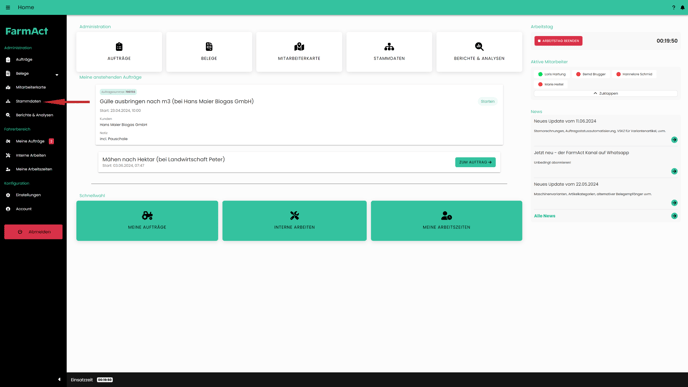Open Einstellungen in the sidebar
The height and width of the screenshot is (387, 688).
(x=28, y=195)
